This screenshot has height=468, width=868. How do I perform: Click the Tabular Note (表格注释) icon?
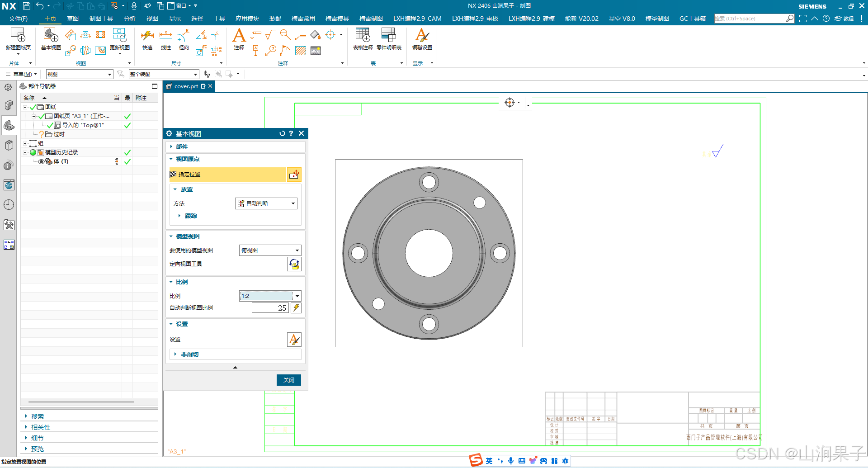pyautogui.click(x=363, y=35)
